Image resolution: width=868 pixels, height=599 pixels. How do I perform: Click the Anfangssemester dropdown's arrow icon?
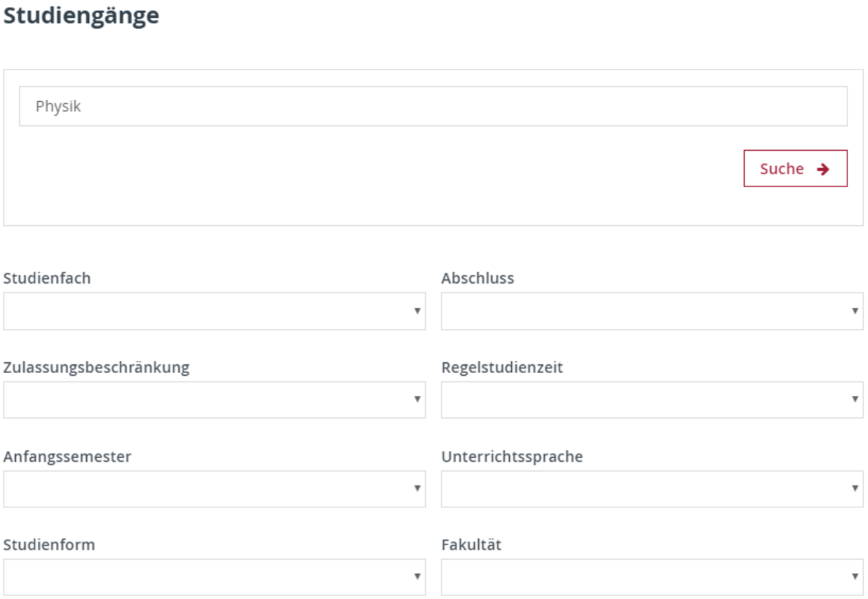417,488
